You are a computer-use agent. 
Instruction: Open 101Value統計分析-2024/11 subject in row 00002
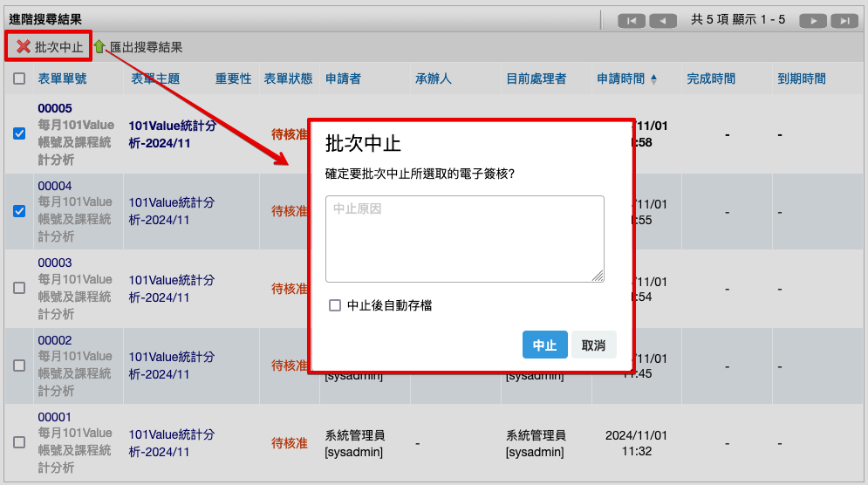(172, 365)
